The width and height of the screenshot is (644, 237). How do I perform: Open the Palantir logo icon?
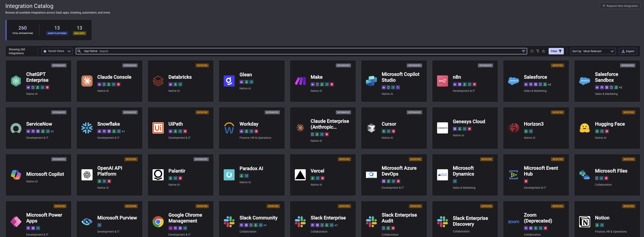[x=158, y=175]
